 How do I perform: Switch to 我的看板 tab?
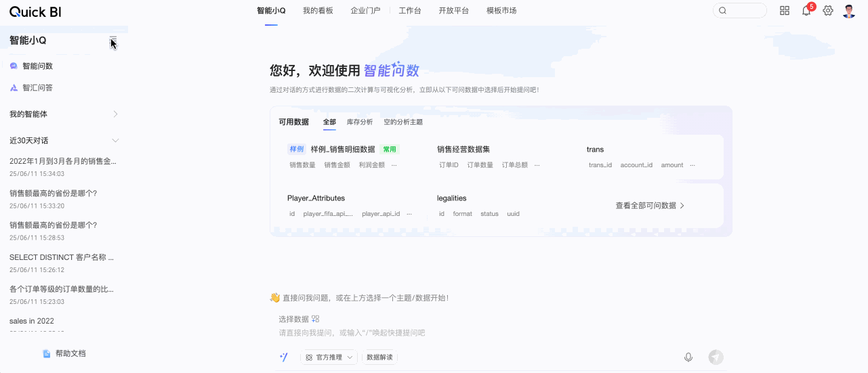318,11
